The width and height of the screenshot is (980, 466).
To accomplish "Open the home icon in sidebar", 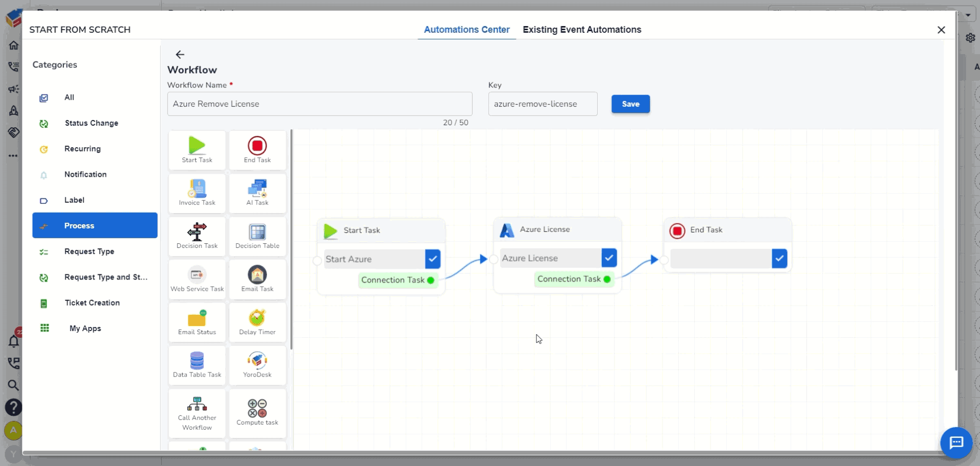I will pyautogui.click(x=14, y=45).
